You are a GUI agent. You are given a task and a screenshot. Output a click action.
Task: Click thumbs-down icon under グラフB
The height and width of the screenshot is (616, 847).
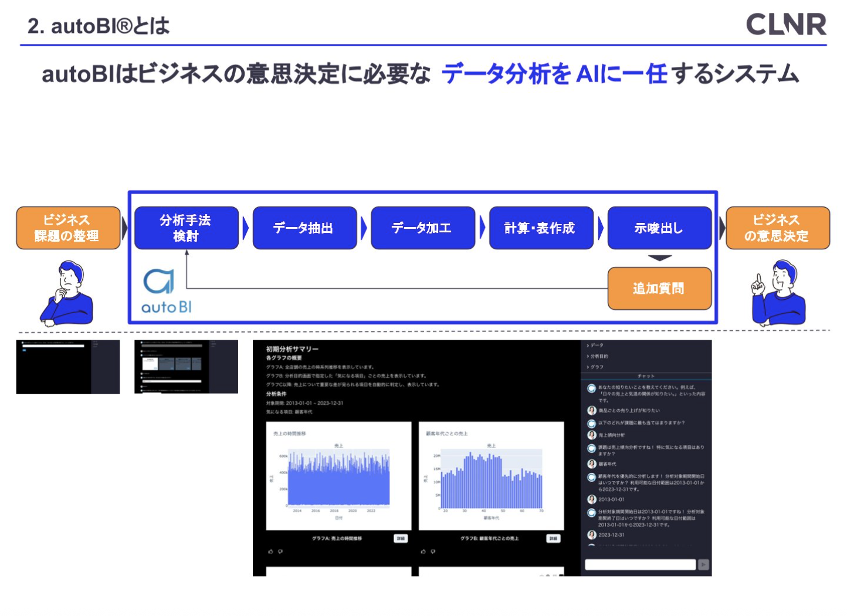[x=433, y=551]
